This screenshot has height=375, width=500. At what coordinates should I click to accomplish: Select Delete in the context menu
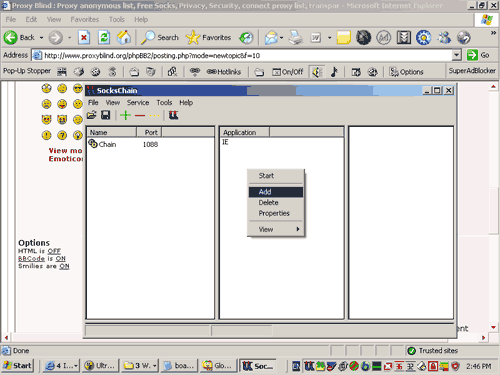coord(276,202)
